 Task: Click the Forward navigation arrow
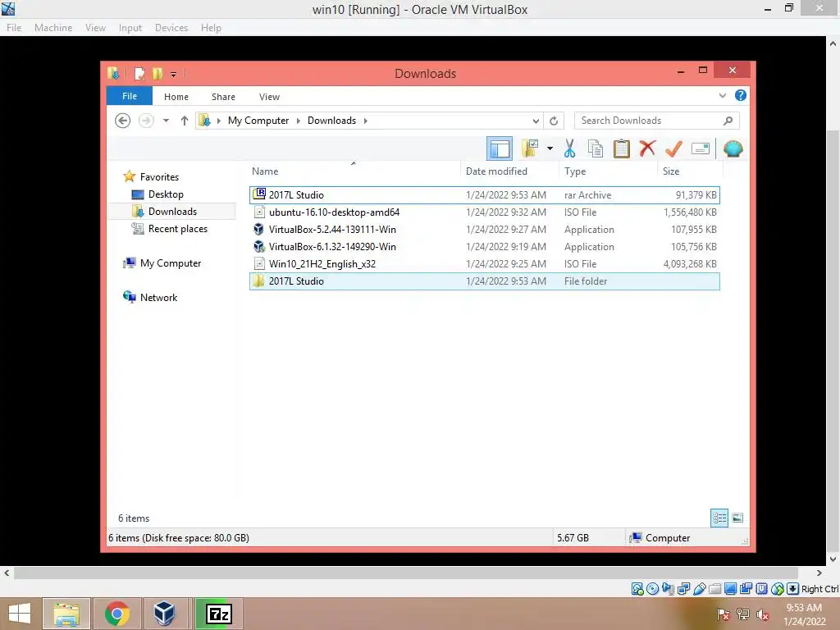(x=146, y=121)
